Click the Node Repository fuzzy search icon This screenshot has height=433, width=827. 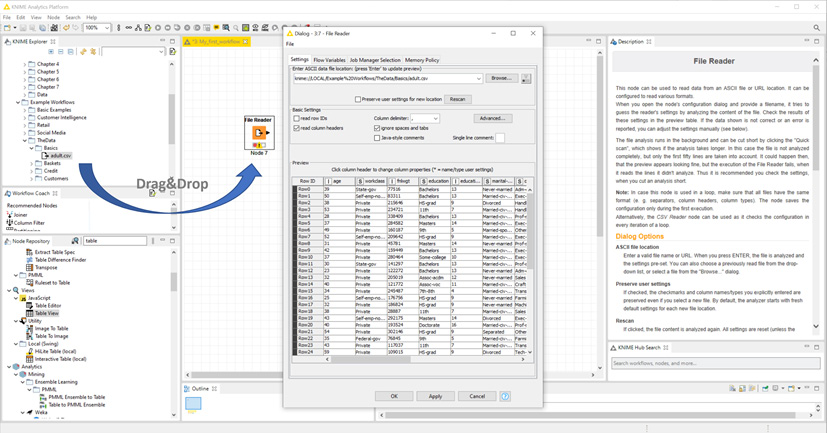[x=75, y=241]
